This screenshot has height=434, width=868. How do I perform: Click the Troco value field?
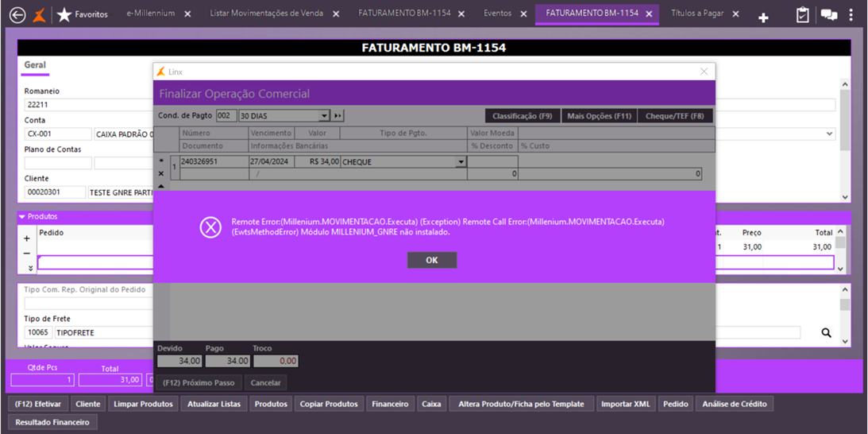point(276,361)
